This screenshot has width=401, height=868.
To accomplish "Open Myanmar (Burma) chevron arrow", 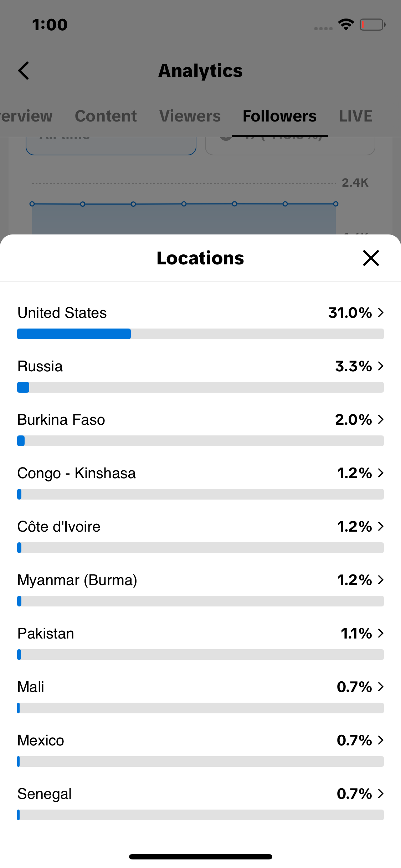I will tap(381, 580).
